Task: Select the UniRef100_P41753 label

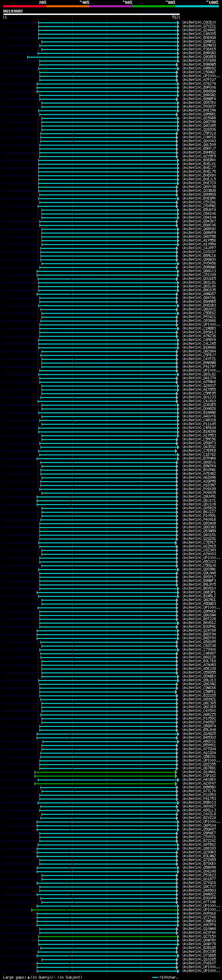Action: coord(199,798)
